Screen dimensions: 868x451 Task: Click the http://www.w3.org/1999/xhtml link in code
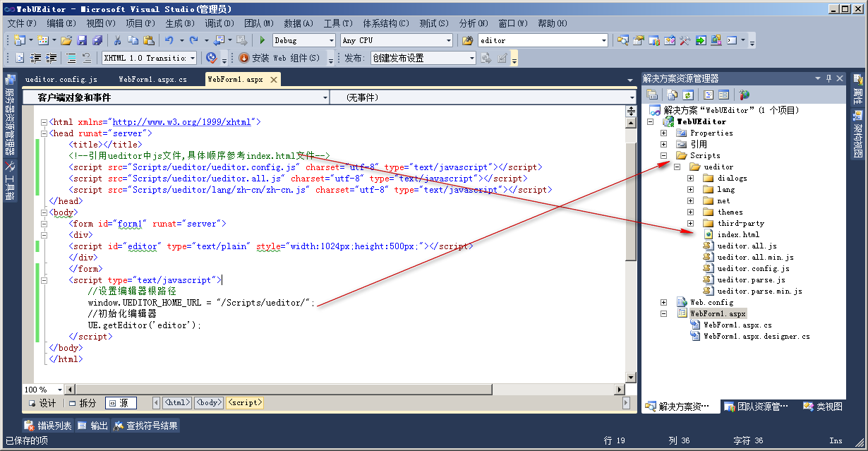182,122
